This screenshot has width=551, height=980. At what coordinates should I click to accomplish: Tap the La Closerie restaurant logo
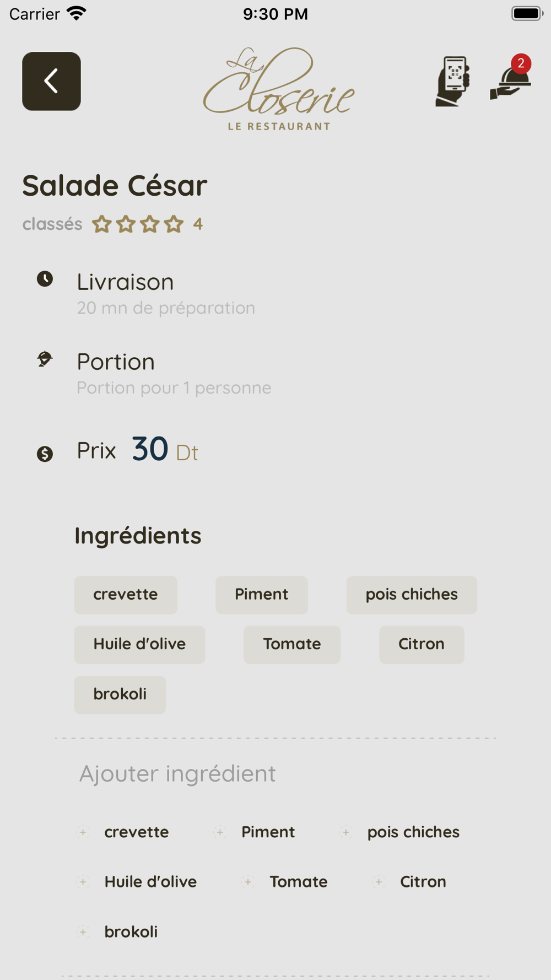click(x=279, y=88)
